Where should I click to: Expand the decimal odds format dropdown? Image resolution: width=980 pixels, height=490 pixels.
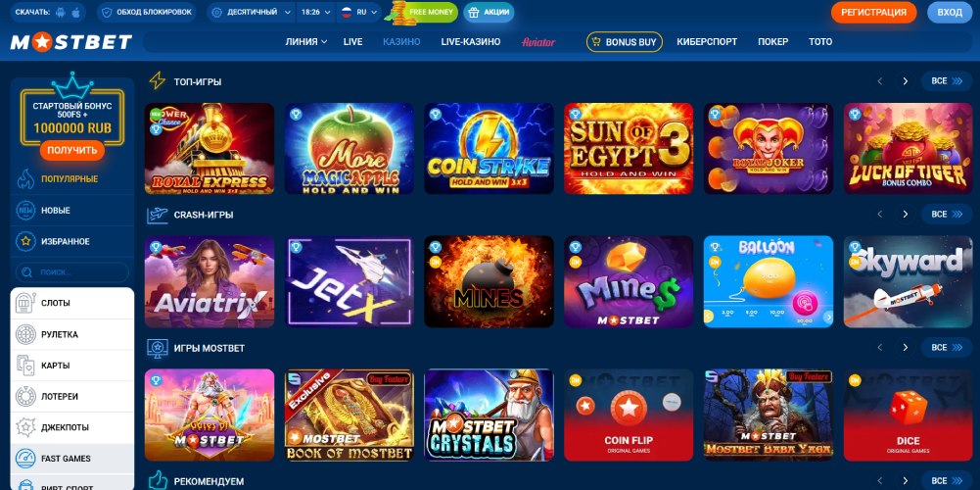[x=252, y=13]
